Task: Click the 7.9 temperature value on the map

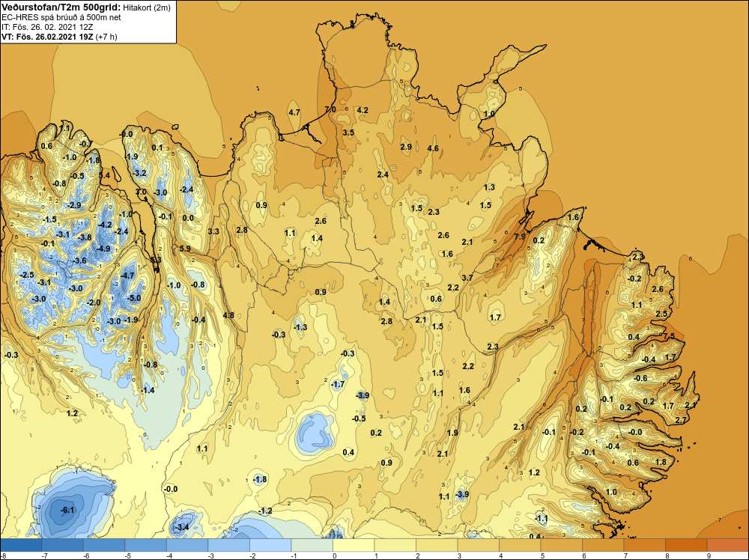Action: 520,237
